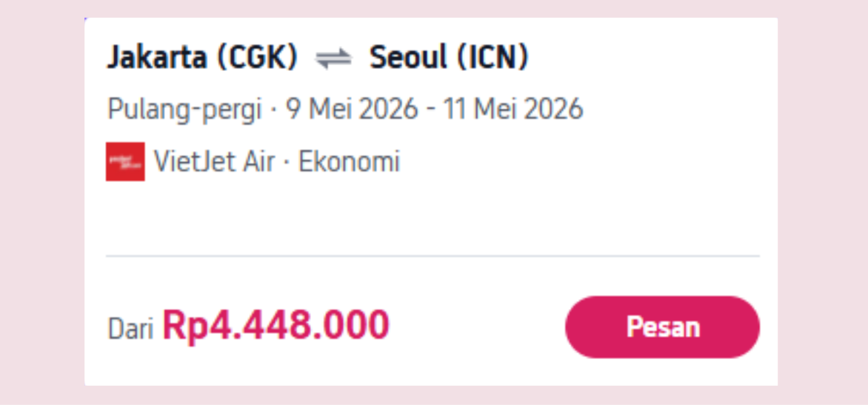The width and height of the screenshot is (868, 405).
Task: Click the 11 Mei 2026 return date
Action: tap(513, 110)
